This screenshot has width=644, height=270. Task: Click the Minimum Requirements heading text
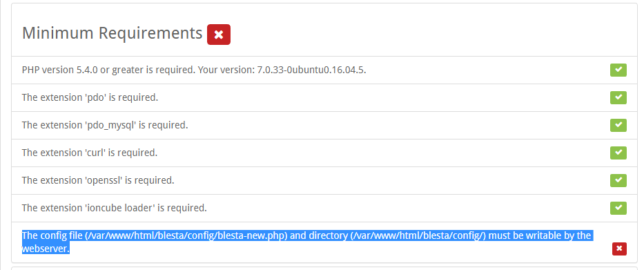coord(112,33)
